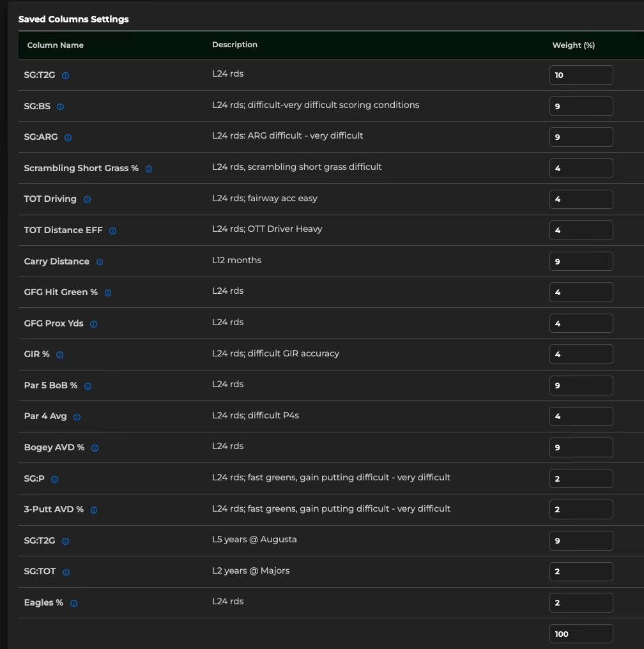Focus the SG:P weight box
The height and width of the screenshot is (649, 644).
(x=581, y=478)
